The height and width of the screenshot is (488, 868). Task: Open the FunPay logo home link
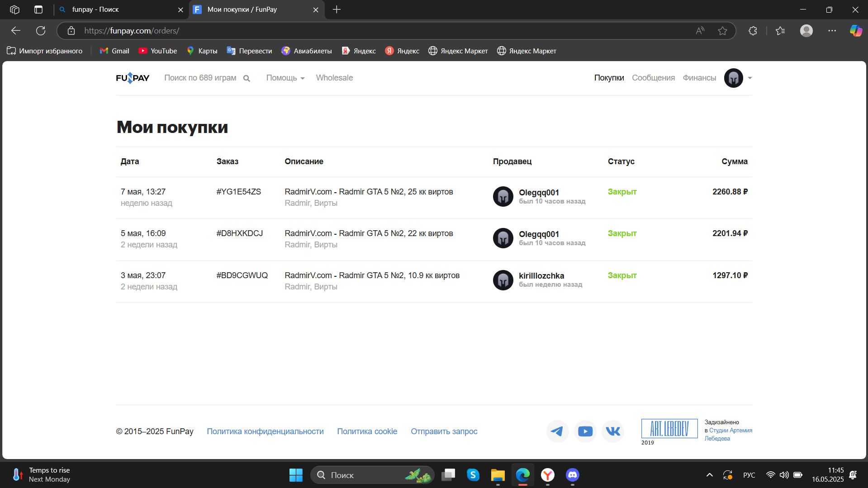133,78
